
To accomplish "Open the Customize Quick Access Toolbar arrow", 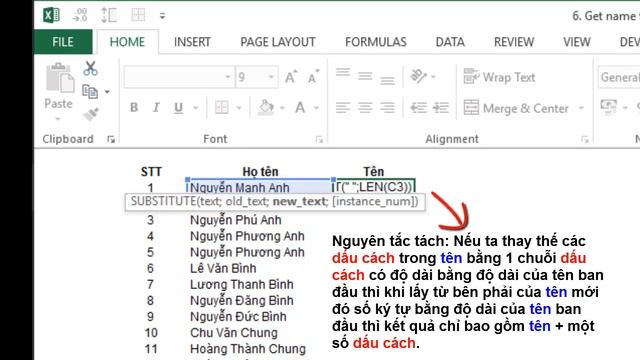I will pyautogui.click(x=162, y=16).
